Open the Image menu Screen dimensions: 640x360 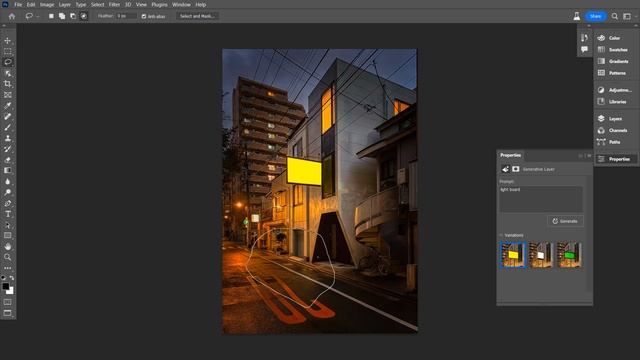tap(47, 4)
